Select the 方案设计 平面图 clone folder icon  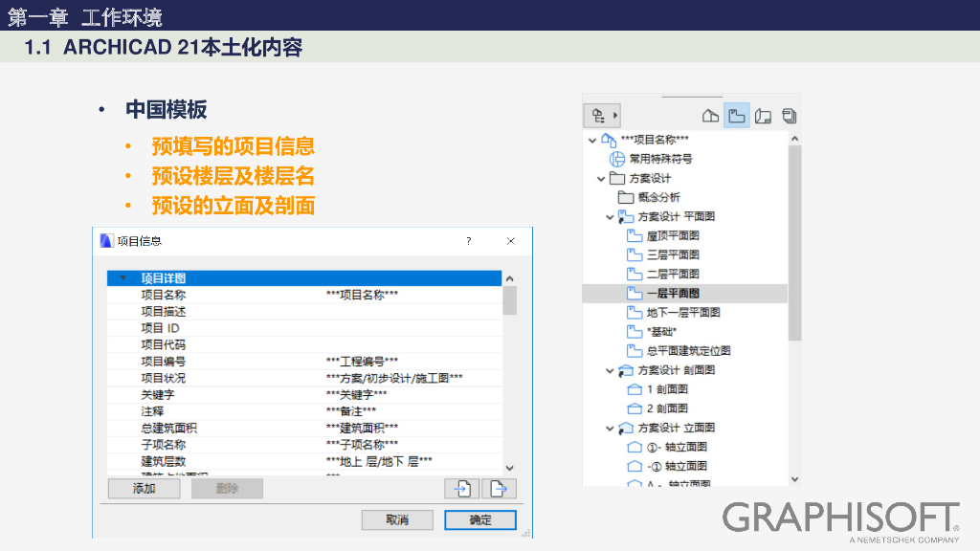pos(626,217)
